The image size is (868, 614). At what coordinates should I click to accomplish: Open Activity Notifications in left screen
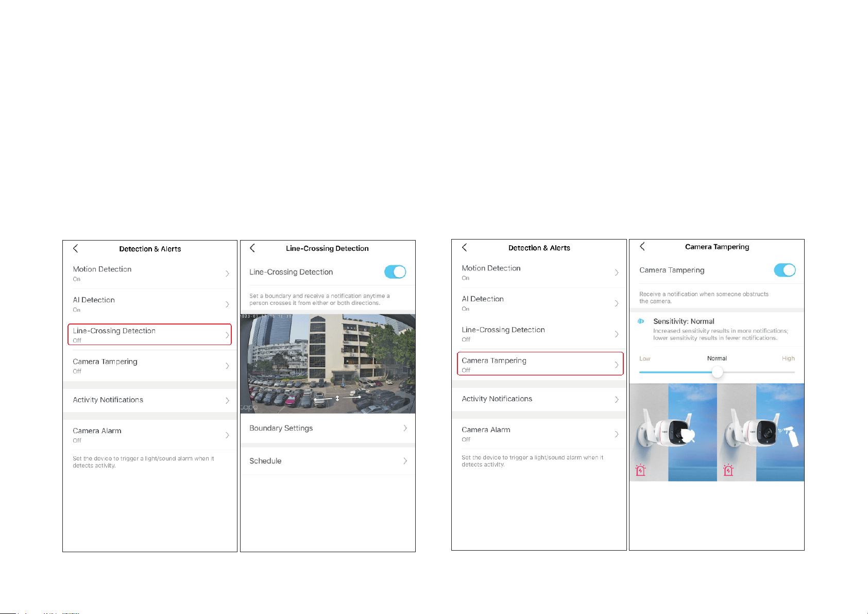point(150,400)
